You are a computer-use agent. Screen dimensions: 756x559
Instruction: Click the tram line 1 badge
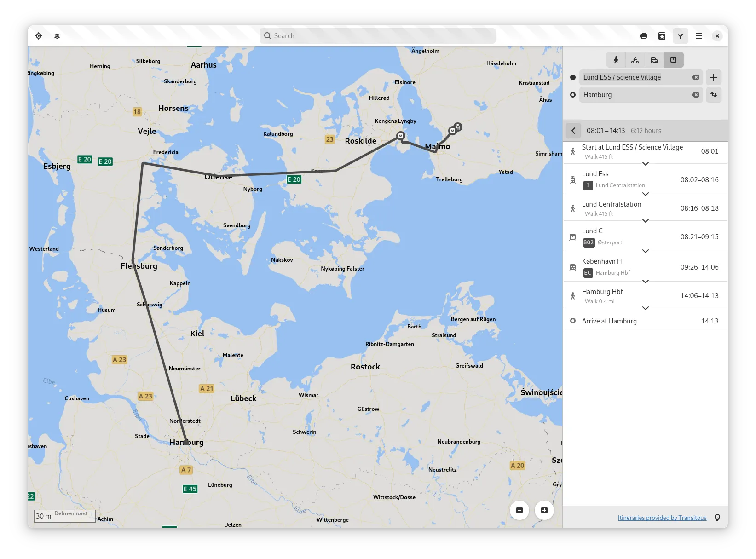coord(588,185)
